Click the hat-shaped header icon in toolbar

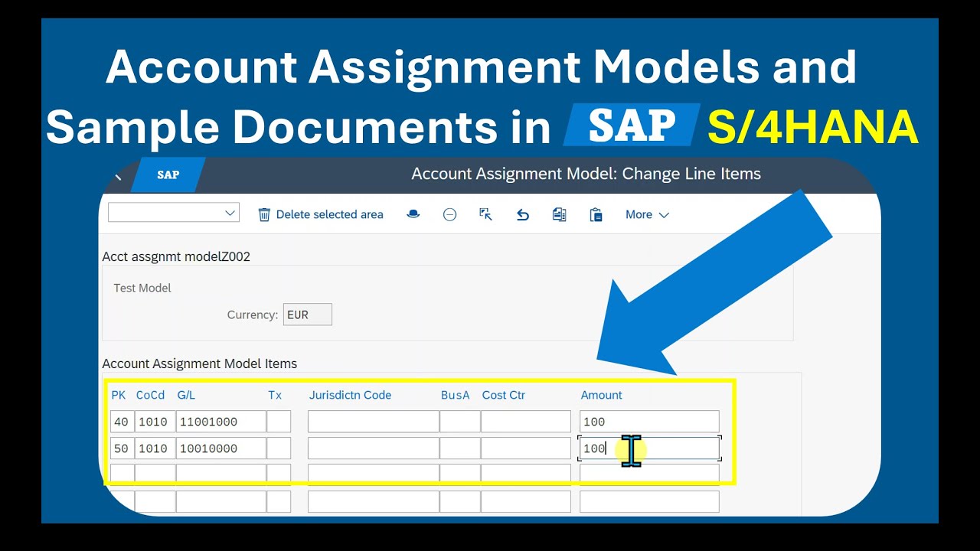click(413, 214)
